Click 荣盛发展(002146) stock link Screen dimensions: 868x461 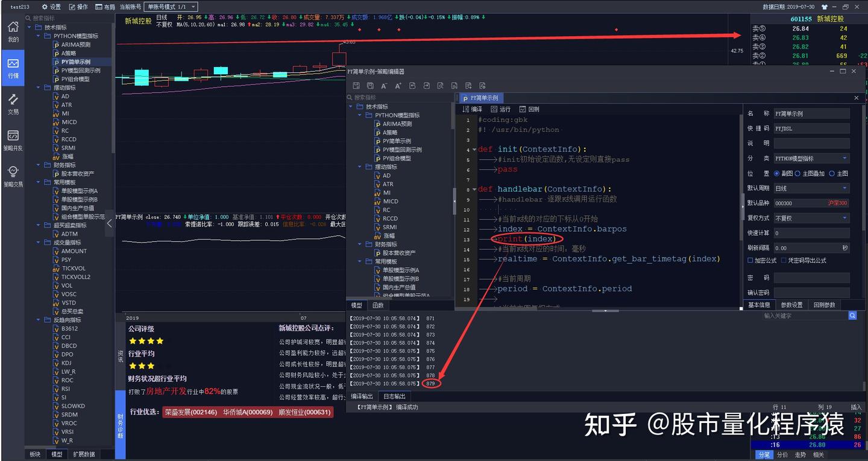[190, 412]
